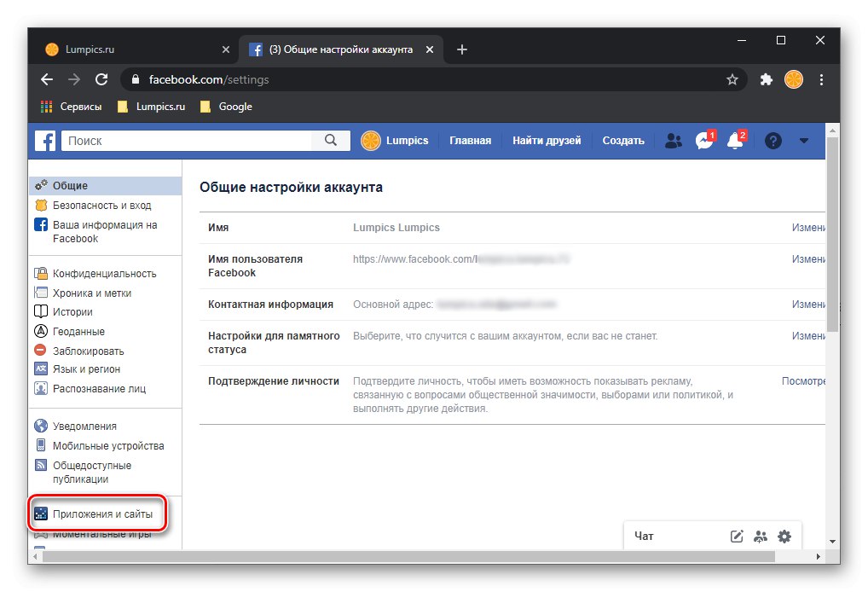Click the scroll down arrow at bottom right
Image resolution: width=868 pixels, height=592 pixels.
click(832, 542)
